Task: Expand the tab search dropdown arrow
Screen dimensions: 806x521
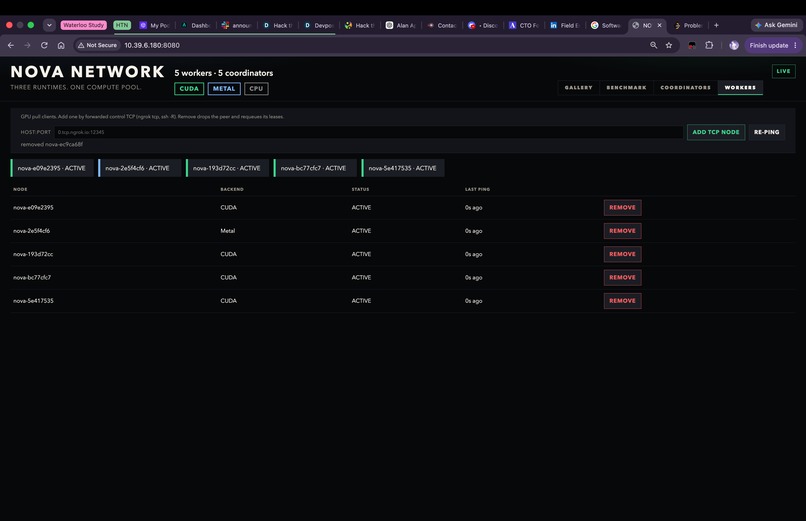Action: (49, 25)
